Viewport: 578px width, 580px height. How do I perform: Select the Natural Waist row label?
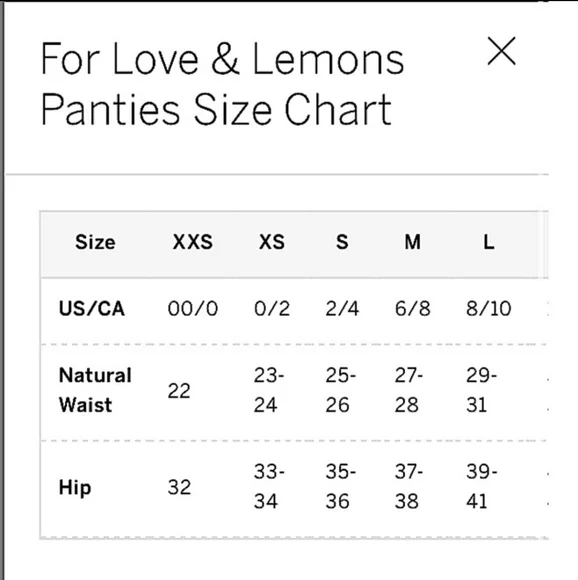[95, 390]
